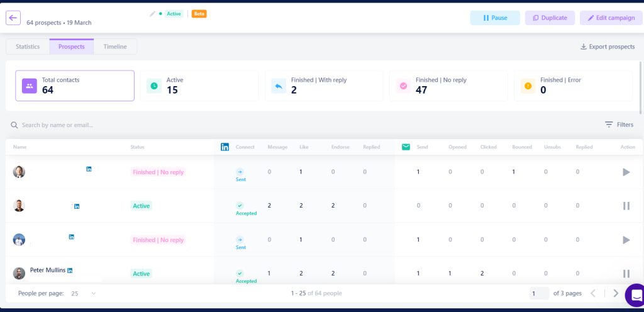The image size is (644, 312).
Task: Click Peter Mullins' avatar
Action: coord(19,274)
